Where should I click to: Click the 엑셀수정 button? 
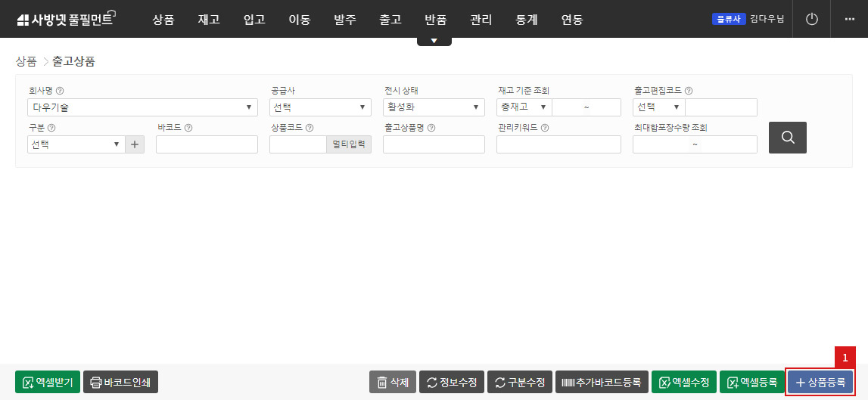tap(684, 382)
